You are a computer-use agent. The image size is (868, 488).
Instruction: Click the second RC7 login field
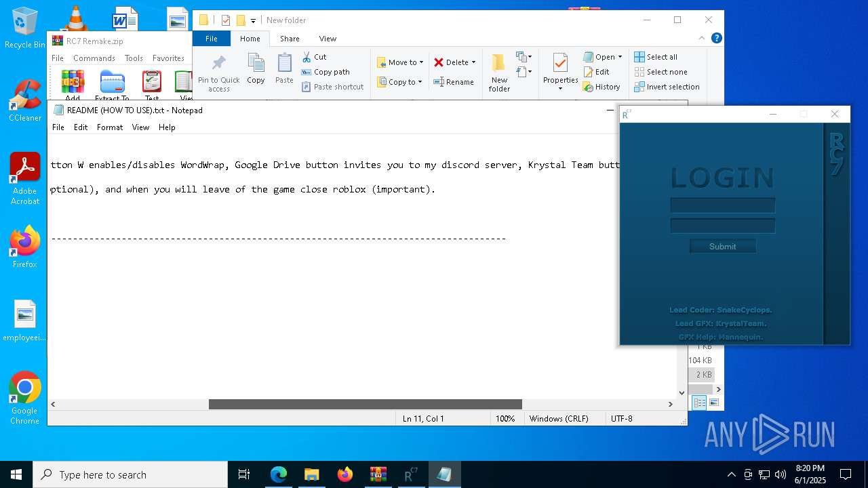point(723,226)
